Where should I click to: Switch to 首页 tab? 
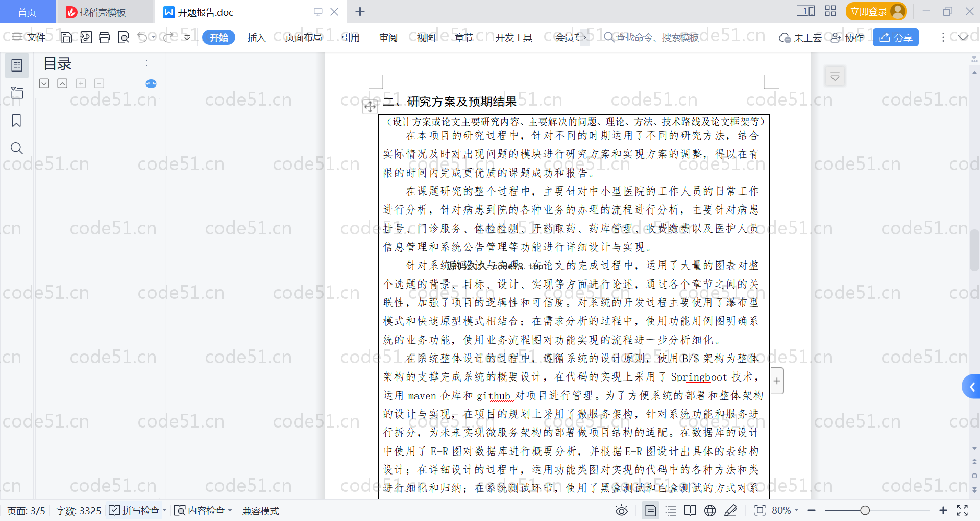pos(27,12)
